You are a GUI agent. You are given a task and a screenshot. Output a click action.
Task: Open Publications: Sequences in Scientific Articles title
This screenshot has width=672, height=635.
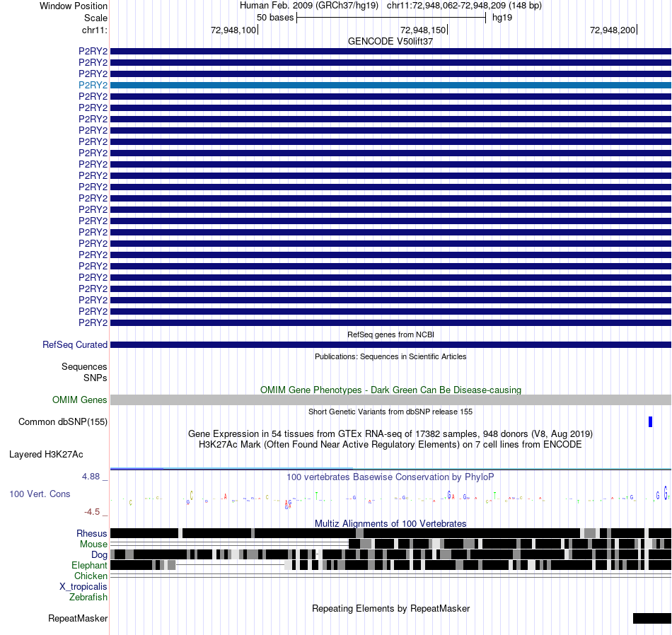point(390,356)
